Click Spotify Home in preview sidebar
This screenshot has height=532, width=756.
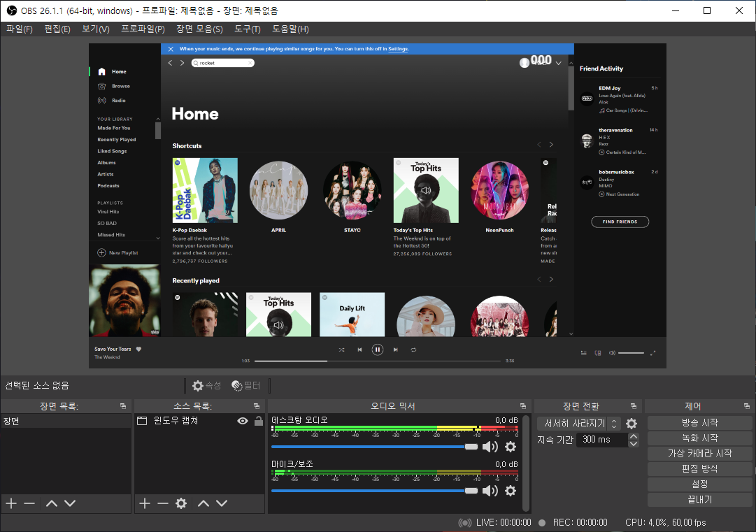119,72
